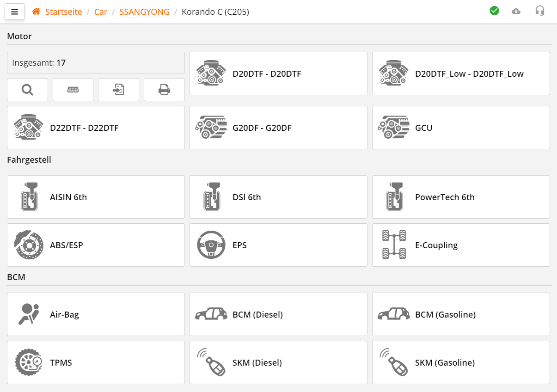Select the EPS steering module

tap(278, 245)
